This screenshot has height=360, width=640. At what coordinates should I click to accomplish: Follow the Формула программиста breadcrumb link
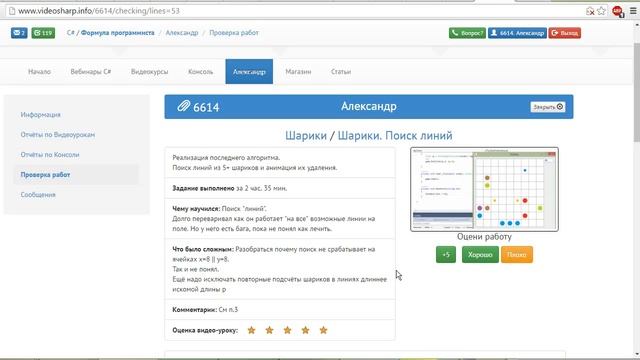[x=118, y=33]
